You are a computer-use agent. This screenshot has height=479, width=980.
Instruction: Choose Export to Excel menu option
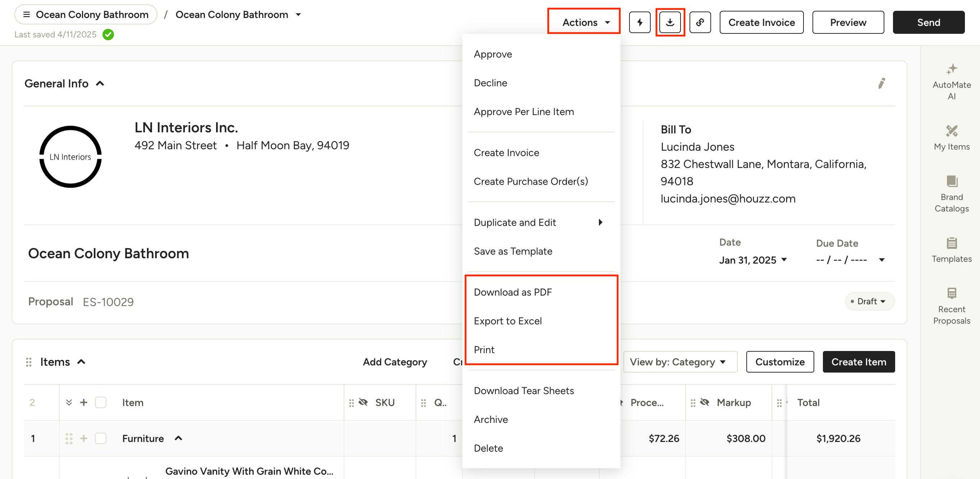[x=508, y=321]
